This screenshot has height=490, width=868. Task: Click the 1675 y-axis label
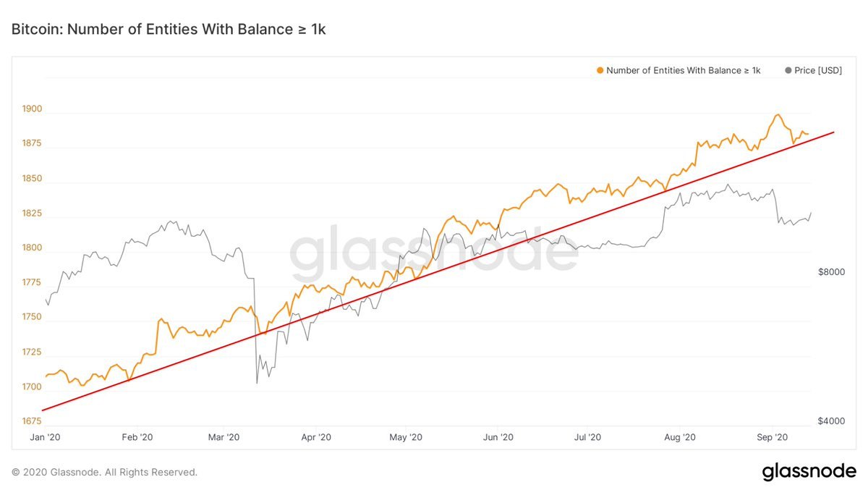coord(33,421)
